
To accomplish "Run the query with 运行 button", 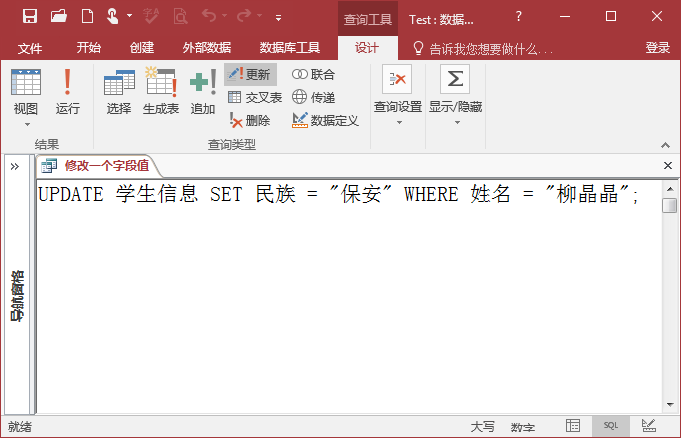I will 67,92.
